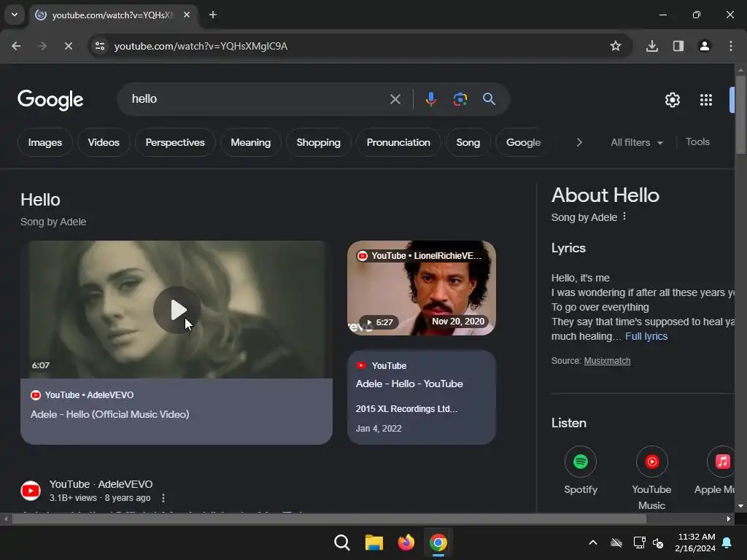Clear the hello search query
Viewport: 747px width, 560px height.
pos(395,99)
